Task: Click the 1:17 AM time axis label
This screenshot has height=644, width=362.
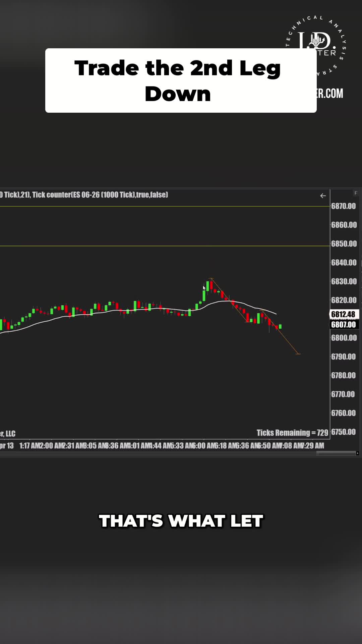Action: [x=29, y=445]
